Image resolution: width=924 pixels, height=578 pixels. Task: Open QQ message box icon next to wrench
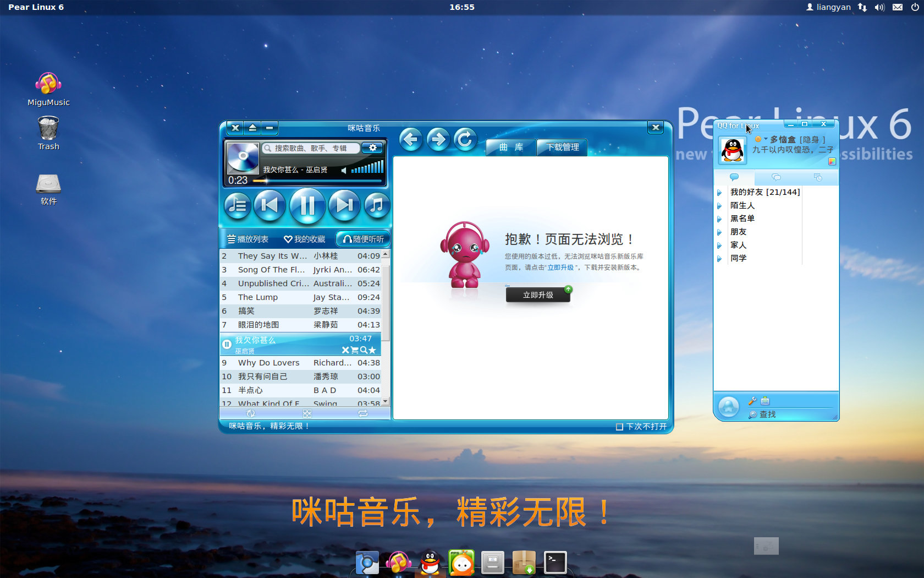tap(765, 401)
